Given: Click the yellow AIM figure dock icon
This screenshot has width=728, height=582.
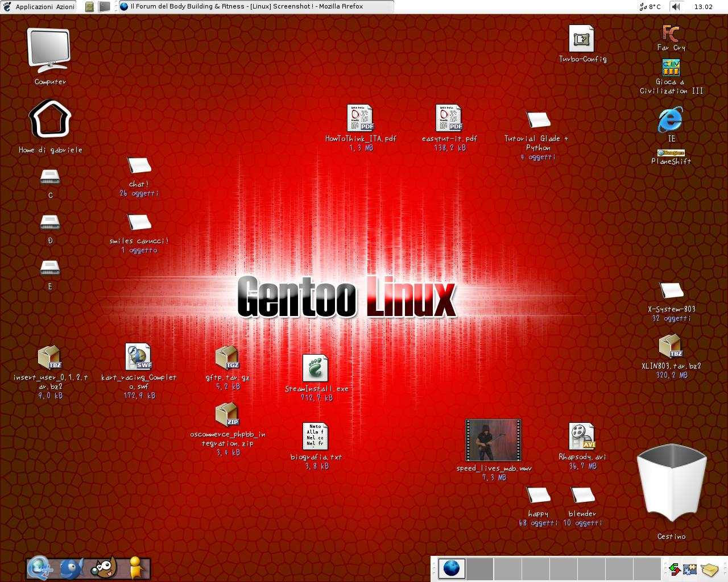Looking at the screenshot, I should pos(135,567).
